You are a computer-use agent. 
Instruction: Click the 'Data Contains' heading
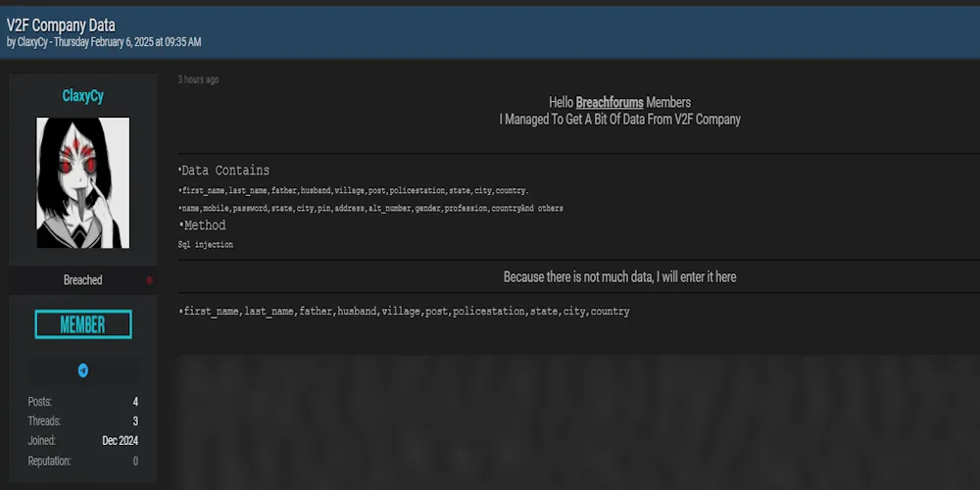point(223,171)
